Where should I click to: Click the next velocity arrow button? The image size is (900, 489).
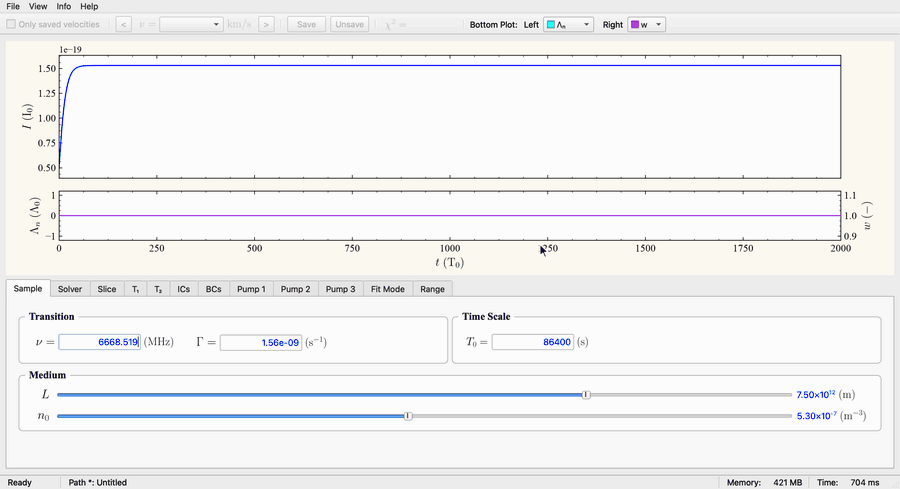(266, 25)
